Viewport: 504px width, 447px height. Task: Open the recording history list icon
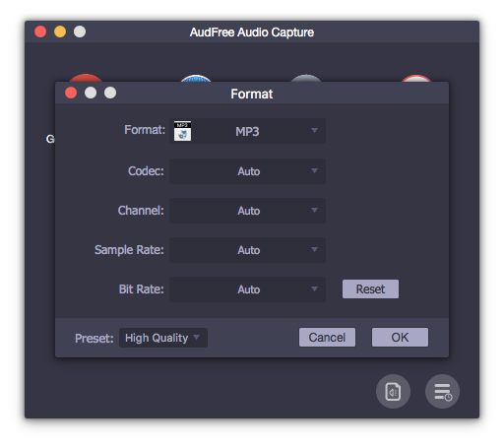[x=442, y=391]
